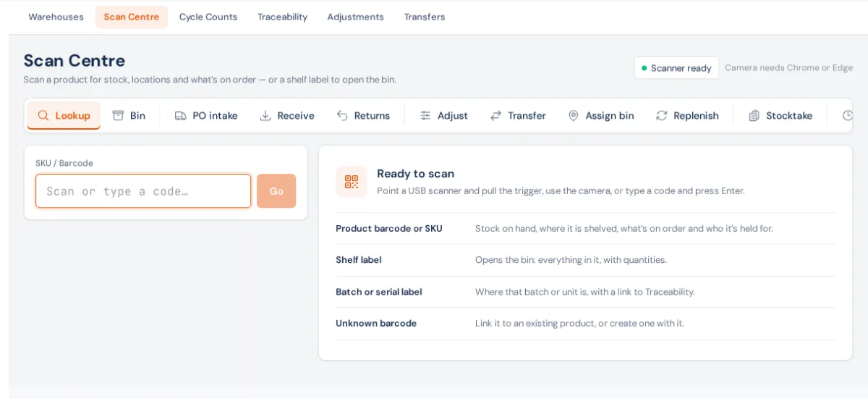Click the Ready to scan heading
Screen dimensions: 868x399
click(x=416, y=174)
